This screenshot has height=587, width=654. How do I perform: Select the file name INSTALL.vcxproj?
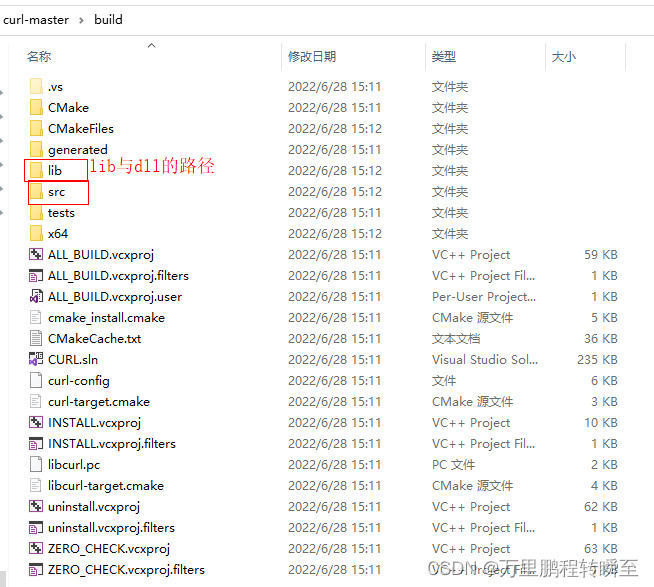click(95, 423)
